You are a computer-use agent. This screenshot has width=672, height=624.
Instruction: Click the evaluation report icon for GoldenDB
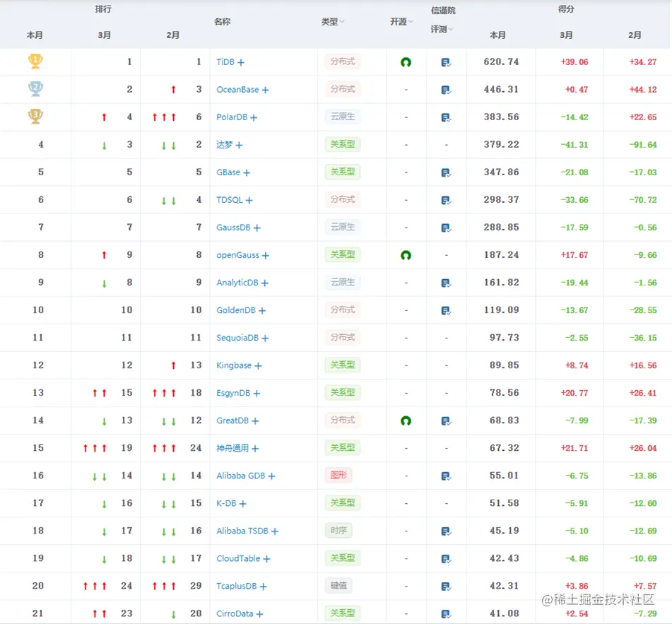[446, 310]
